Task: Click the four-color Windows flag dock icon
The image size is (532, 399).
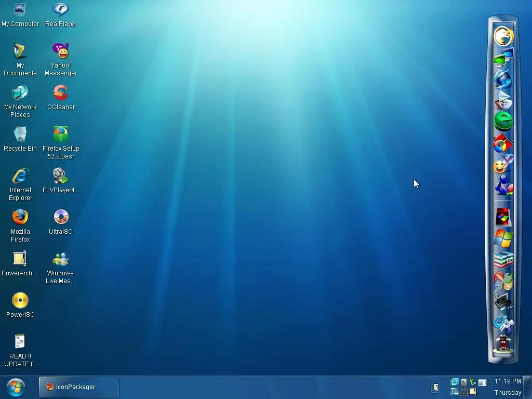Action: (x=503, y=238)
